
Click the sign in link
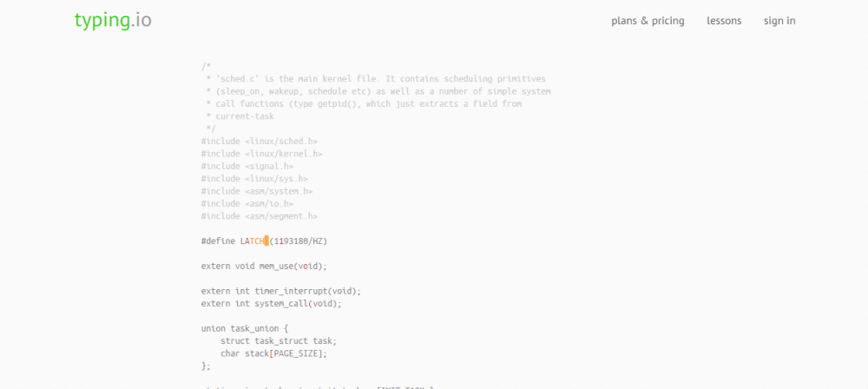point(779,21)
